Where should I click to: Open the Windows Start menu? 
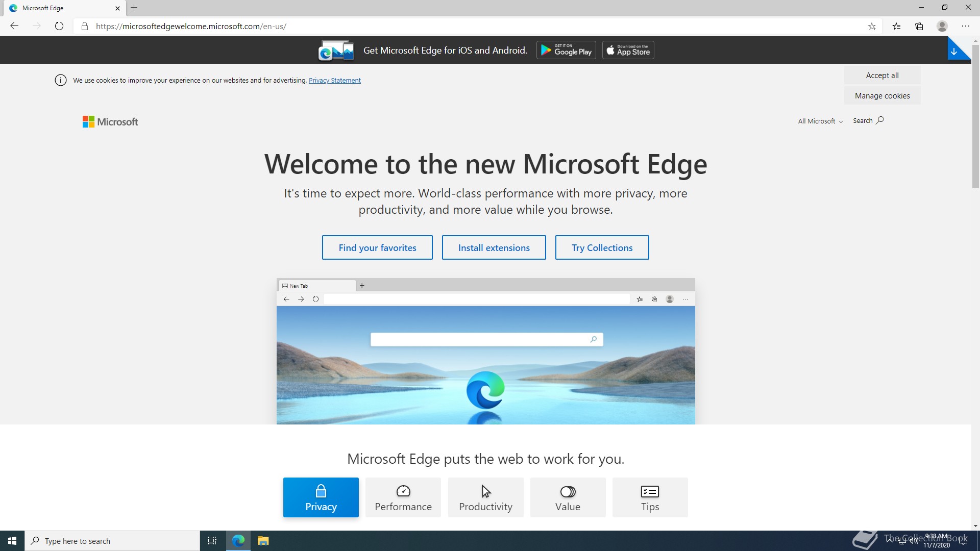tap(12, 541)
